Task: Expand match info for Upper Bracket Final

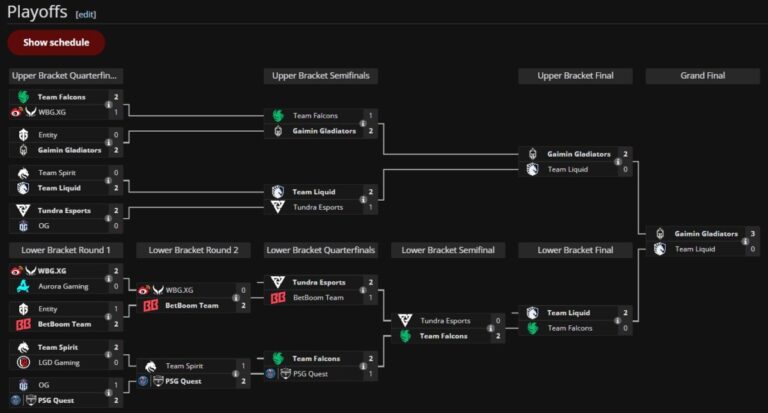Action: coord(617,161)
